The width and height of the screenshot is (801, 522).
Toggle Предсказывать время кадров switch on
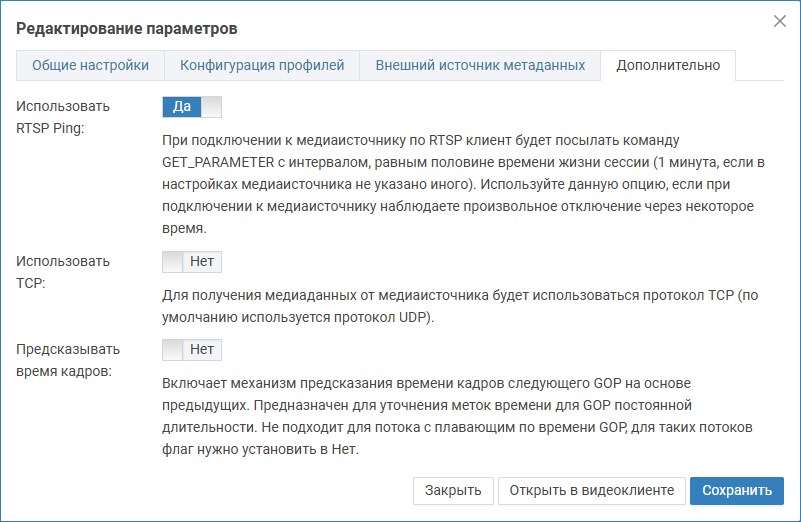[x=192, y=349]
